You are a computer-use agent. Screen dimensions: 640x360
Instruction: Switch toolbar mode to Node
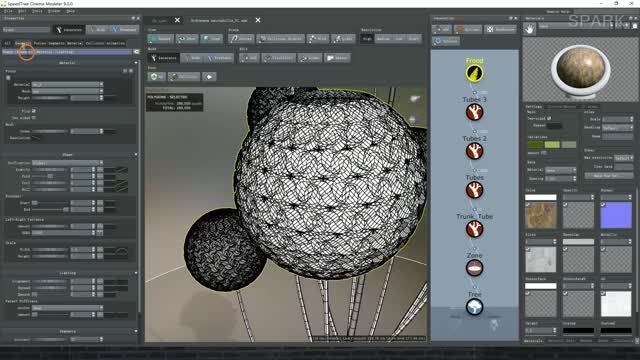coord(193,58)
